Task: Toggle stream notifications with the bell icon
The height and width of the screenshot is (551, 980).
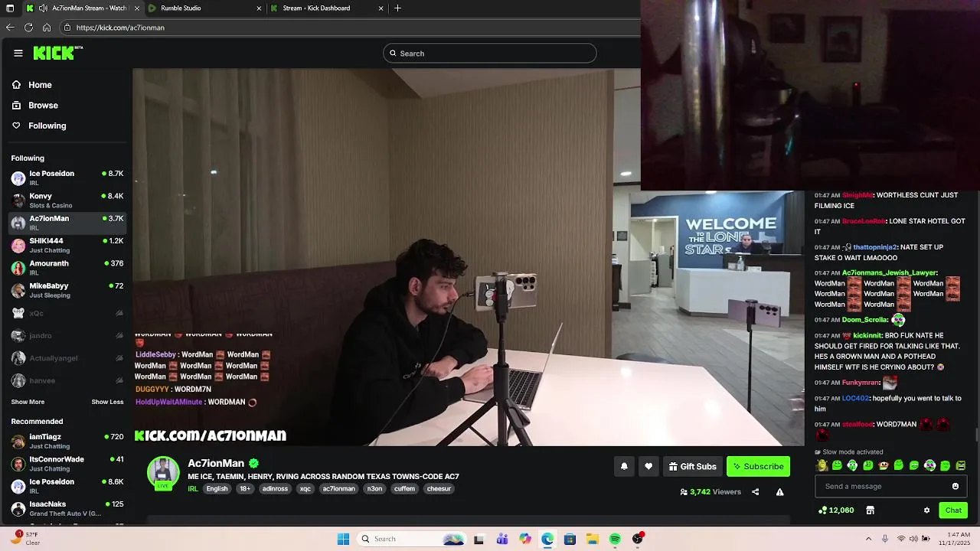Action: coord(624,466)
